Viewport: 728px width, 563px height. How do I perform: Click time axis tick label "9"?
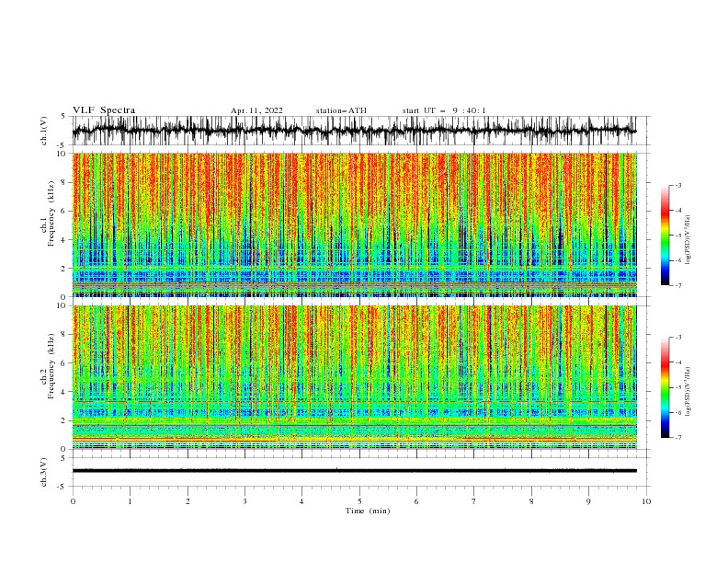pyautogui.click(x=588, y=501)
